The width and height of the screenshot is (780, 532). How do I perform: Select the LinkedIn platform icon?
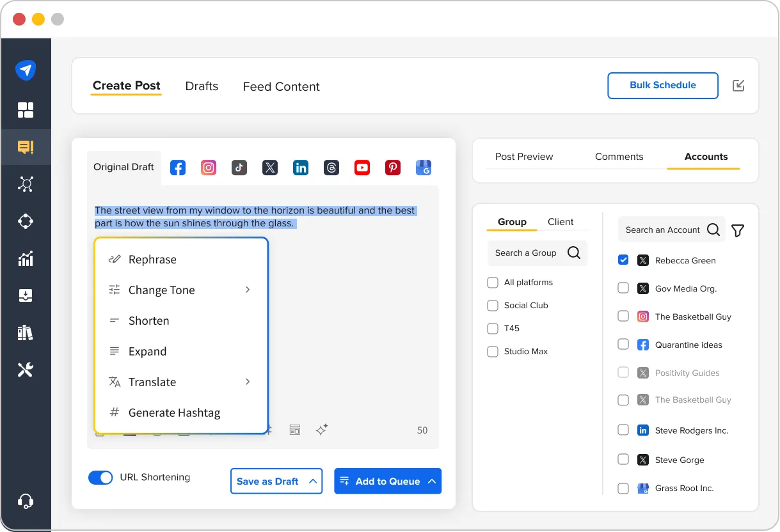[300, 167]
